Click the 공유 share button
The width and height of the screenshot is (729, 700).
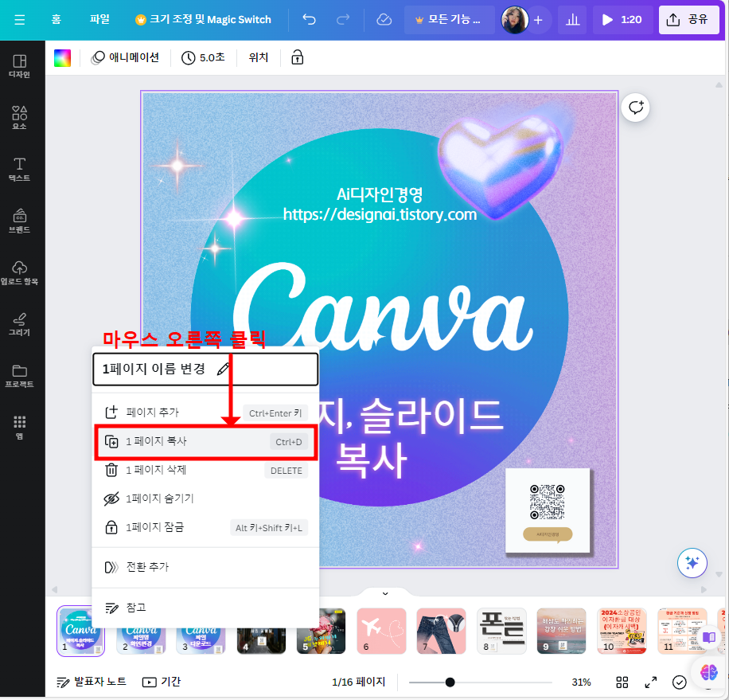click(x=689, y=20)
